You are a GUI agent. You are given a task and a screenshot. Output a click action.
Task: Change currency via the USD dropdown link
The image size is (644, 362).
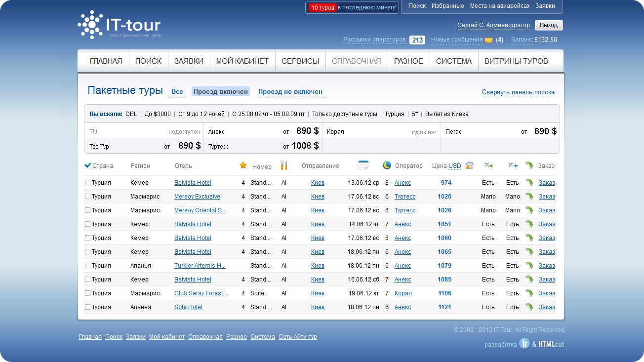pos(454,166)
